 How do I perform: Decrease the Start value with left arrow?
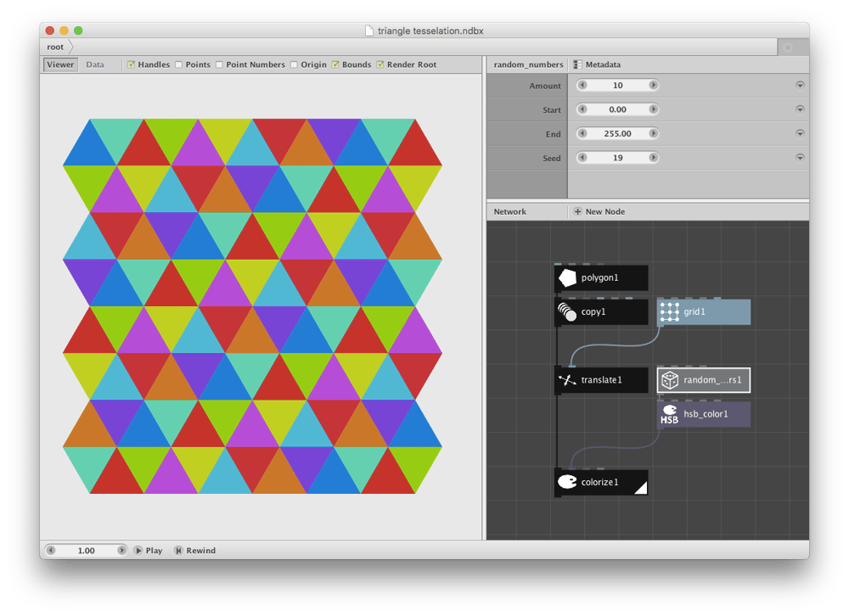point(582,109)
